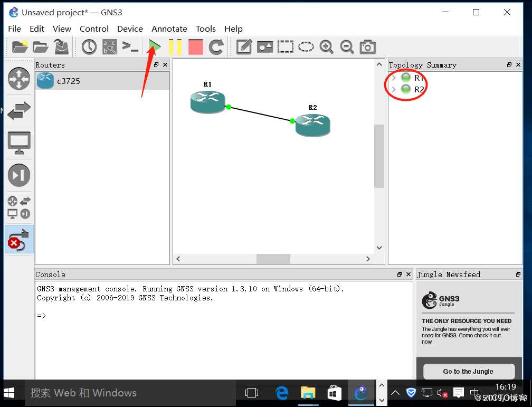
Task: Click canvas scroll down arrow
Action: coord(379,248)
